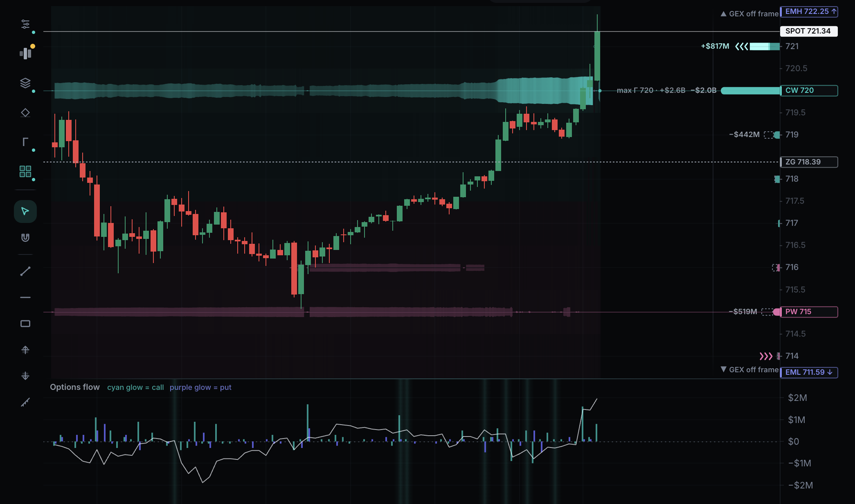
Task: Click the dashed gamma marker at 716
Action: (x=775, y=268)
